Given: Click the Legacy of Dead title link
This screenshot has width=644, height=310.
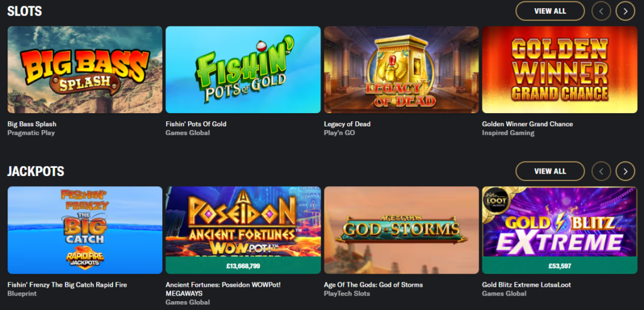Looking at the screenshot, I should pos(347,124).
